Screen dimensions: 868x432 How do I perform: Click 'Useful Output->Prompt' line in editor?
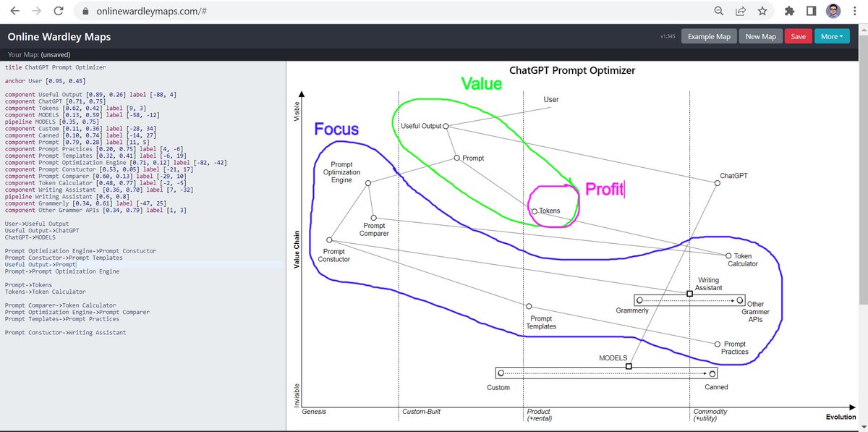(41, 265)
